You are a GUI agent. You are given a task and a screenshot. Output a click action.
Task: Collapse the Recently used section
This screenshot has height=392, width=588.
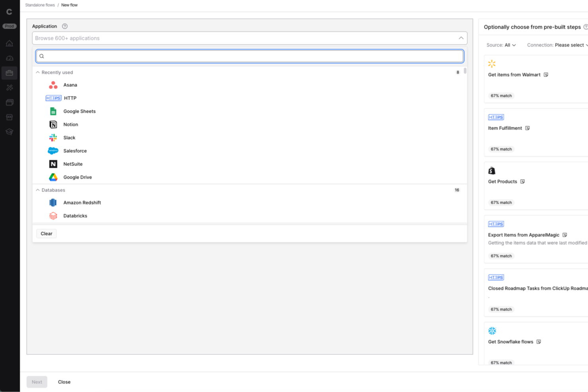tap(37, 72)
